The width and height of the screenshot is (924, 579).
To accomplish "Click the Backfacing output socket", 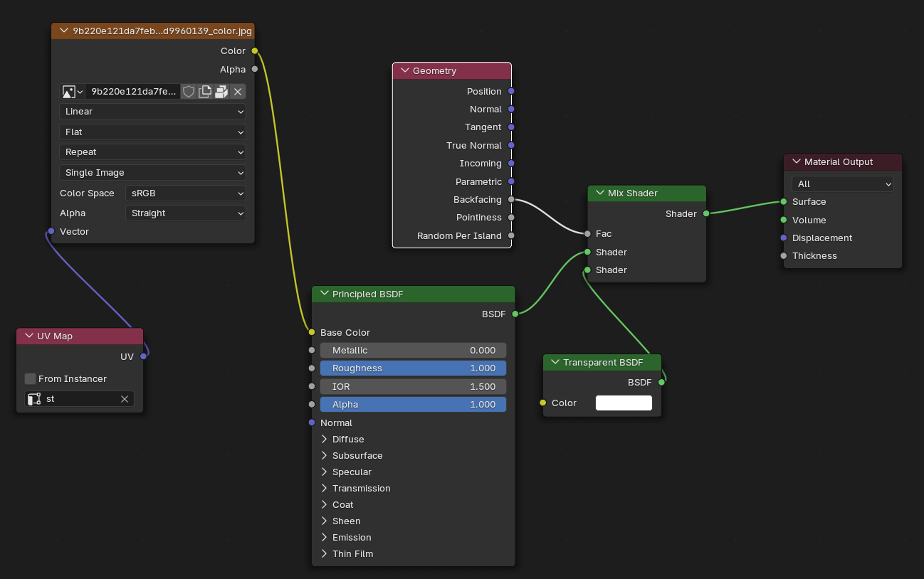I will coord(511,200).
